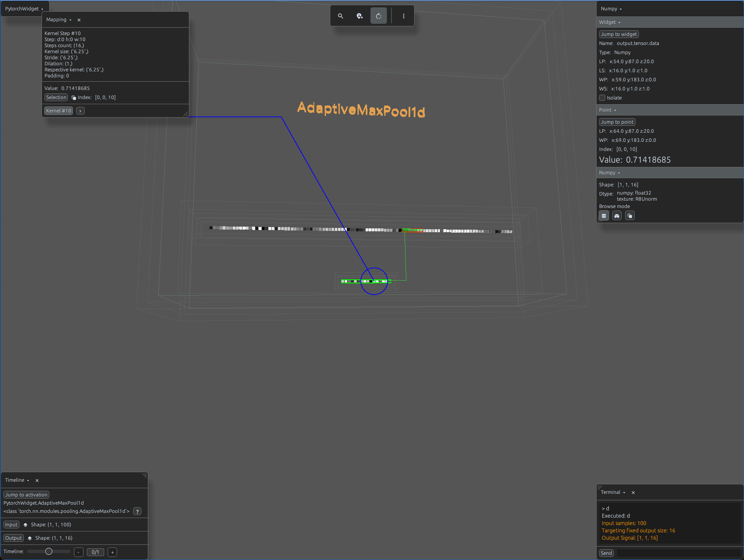Click the Timeline panel corner resize grip
The image size is (744, 560).
[144, 476]
